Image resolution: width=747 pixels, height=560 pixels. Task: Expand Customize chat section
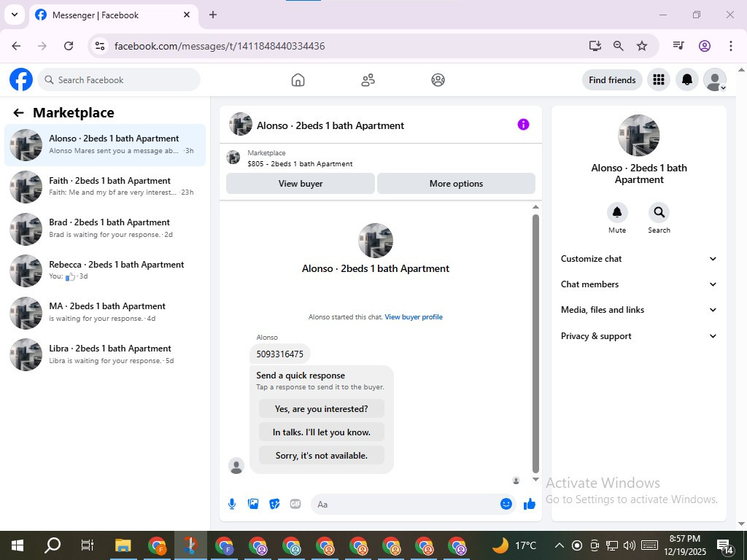click(639, 259)
